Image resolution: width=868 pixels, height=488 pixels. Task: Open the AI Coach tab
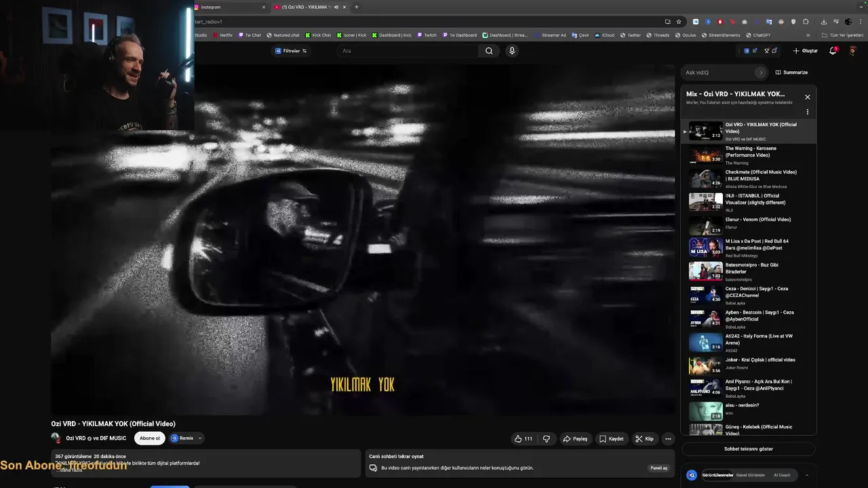[782, 475]
